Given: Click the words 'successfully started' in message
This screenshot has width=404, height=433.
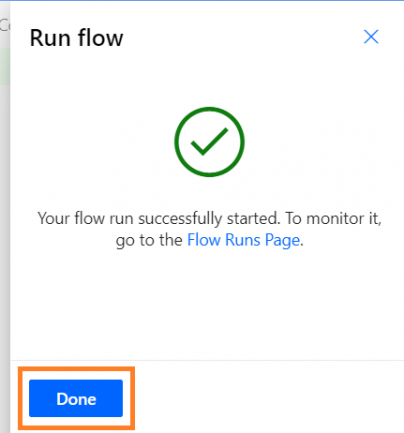Looking at the screenshot, I should (208, 219).
